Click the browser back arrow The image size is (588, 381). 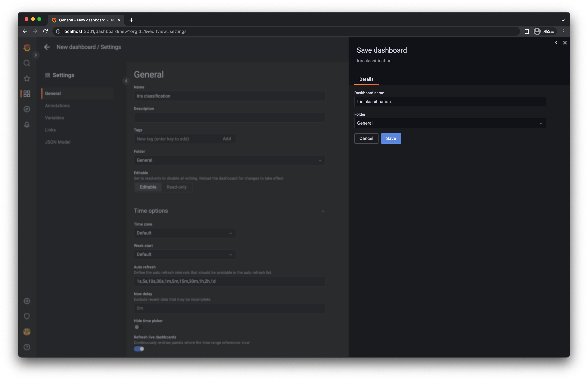click(x=25, y=31)
